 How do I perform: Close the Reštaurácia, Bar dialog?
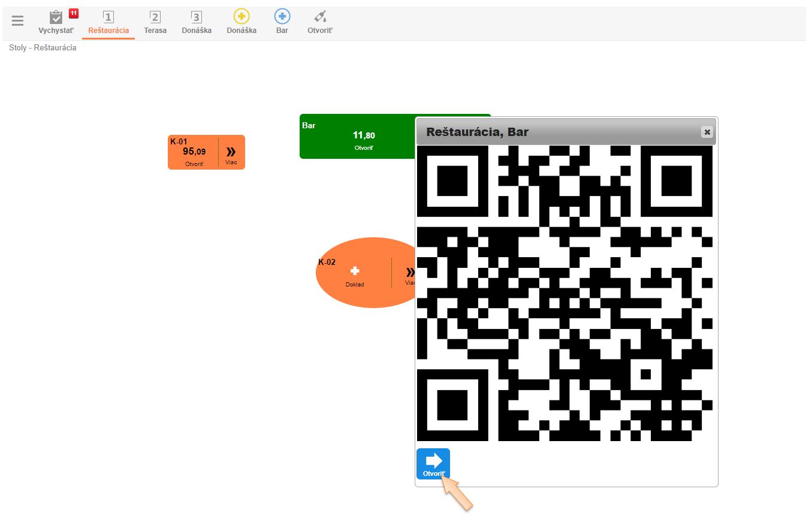(707, 132)
